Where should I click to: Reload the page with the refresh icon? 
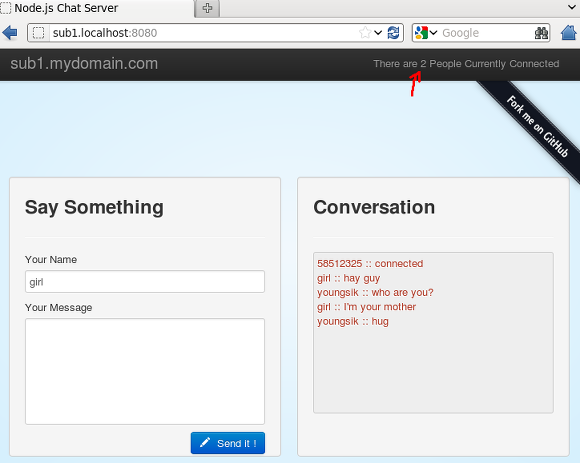(393, 33)
